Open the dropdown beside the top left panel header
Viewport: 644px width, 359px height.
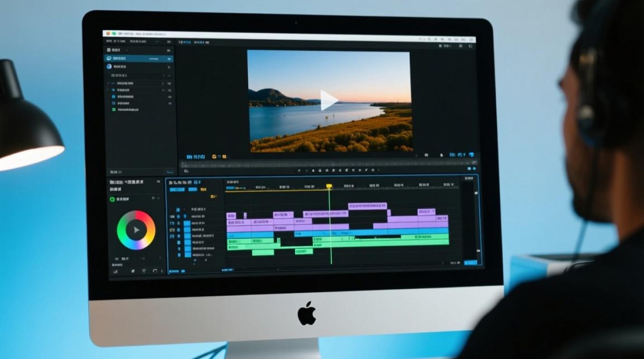coord(126,50)
